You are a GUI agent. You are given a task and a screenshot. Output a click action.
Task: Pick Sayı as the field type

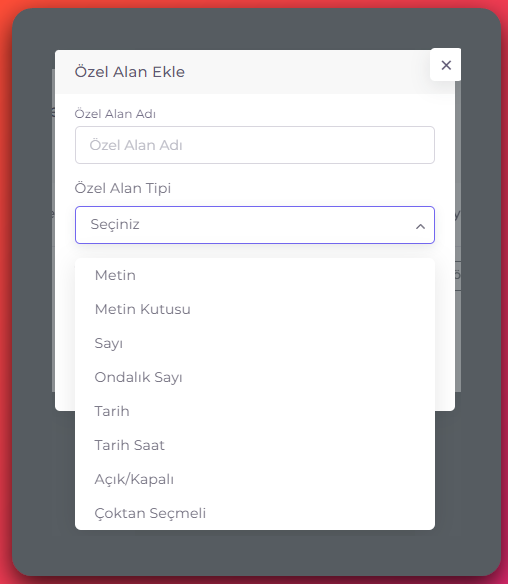tap(255, 343)
